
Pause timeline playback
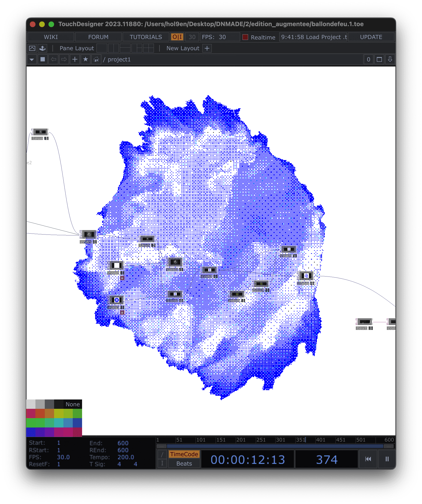tap(387, 459)
